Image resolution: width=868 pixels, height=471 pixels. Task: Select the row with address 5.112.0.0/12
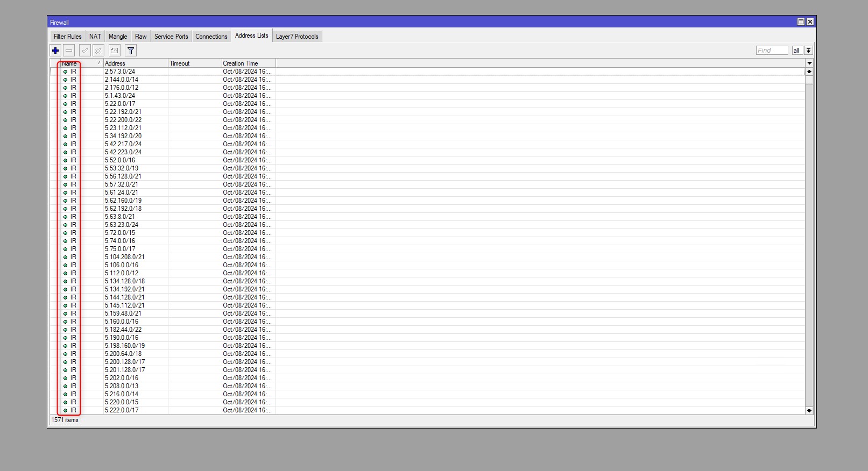(x=428, y=273)
